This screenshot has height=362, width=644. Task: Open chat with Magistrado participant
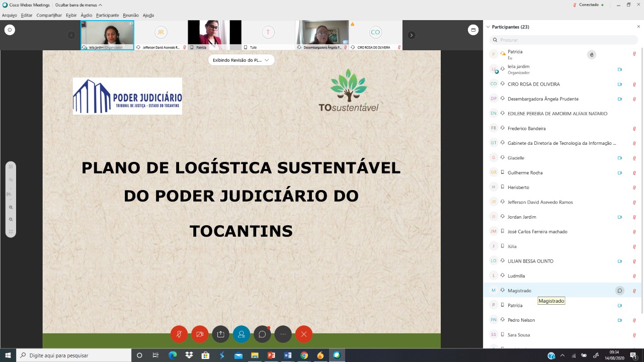pyautogui.click(x=619, y=291)
